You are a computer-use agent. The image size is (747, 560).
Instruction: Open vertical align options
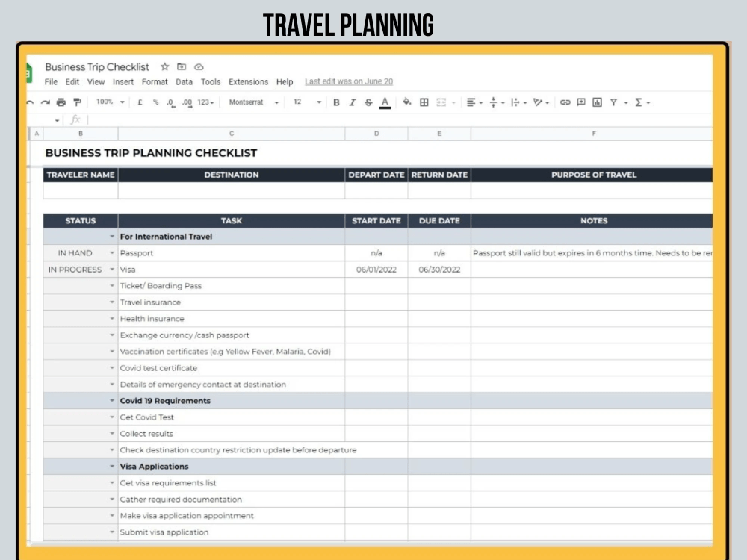497,102
